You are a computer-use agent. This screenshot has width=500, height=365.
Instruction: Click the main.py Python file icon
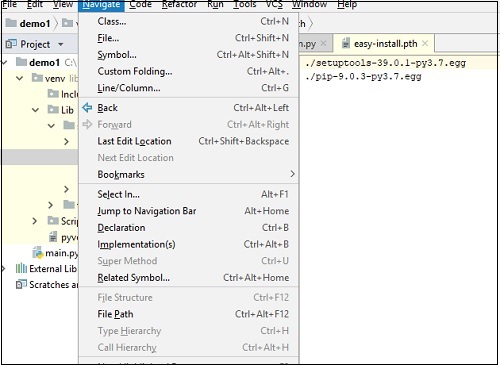[38, 253]
